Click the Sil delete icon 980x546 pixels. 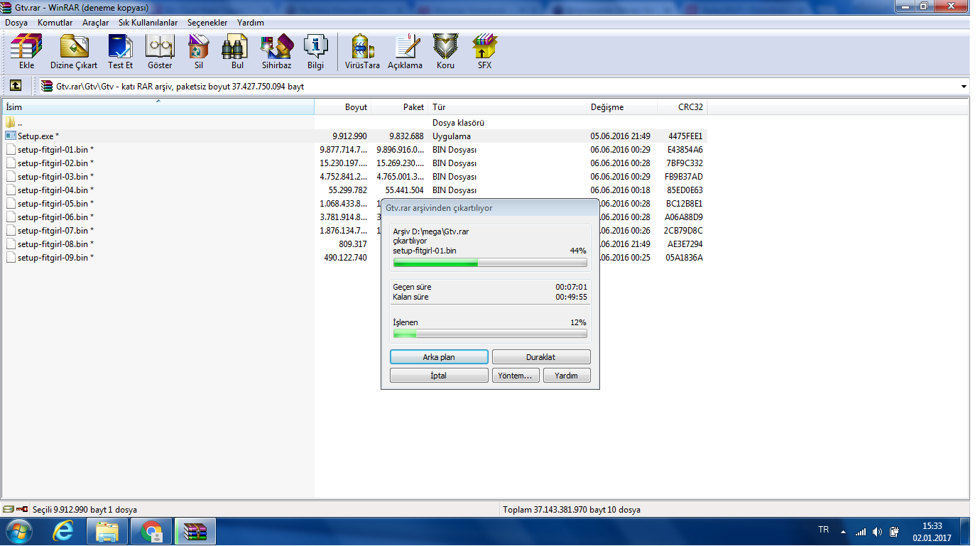tap(199, 52)
